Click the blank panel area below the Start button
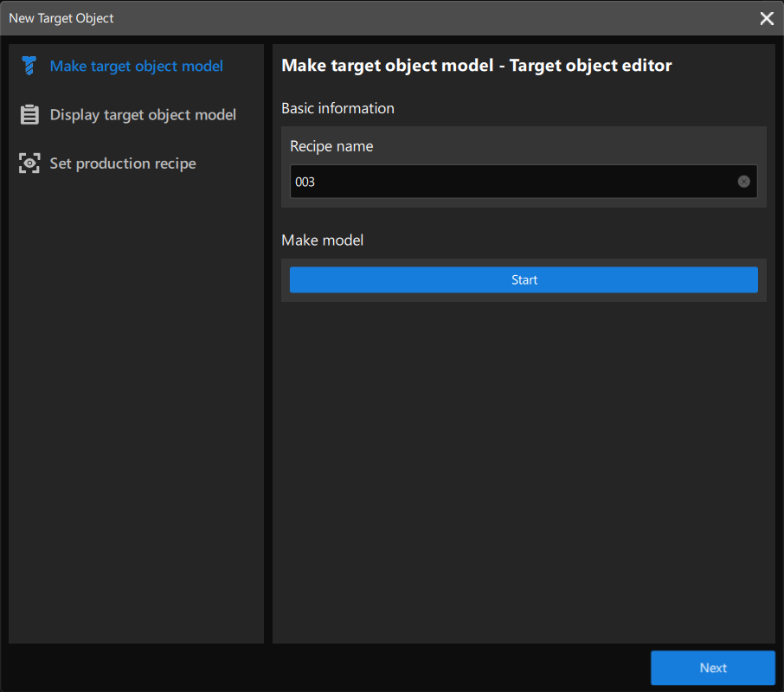 (524, 467)
